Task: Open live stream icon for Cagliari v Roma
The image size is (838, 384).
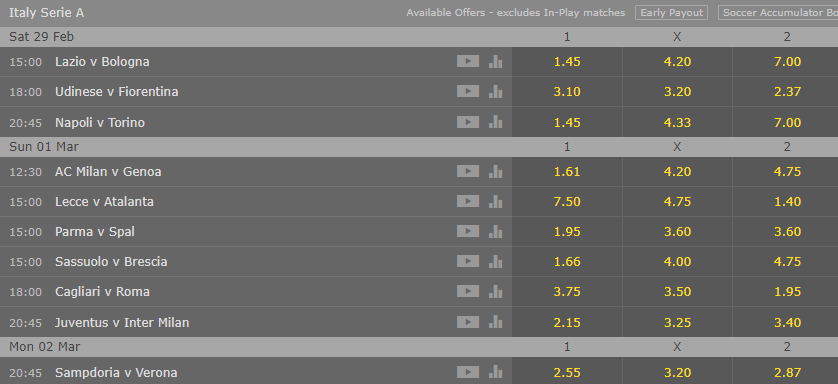Action: [468, 291]
